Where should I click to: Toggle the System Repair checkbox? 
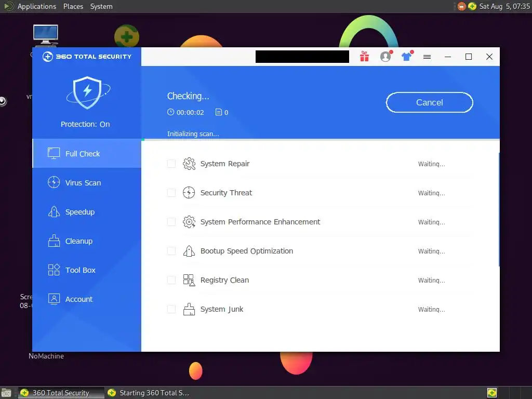point(171,164)
